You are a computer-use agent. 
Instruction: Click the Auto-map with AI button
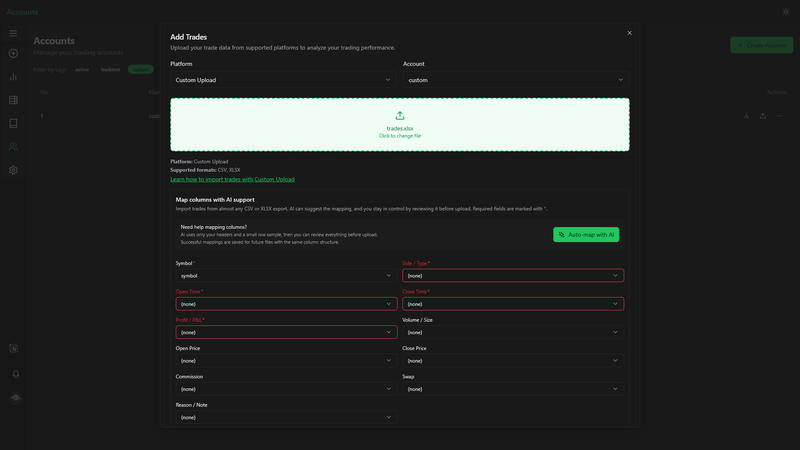click(x=586, y=235)
